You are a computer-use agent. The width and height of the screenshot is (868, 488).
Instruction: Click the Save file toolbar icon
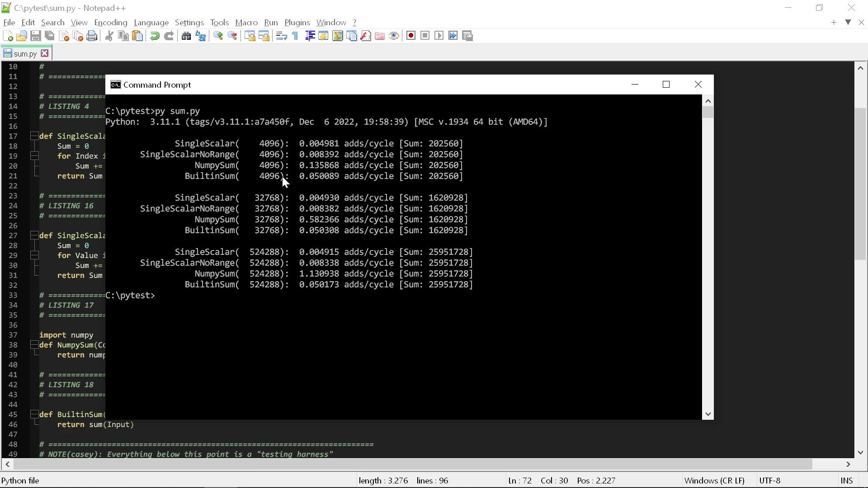coord(36,36)
